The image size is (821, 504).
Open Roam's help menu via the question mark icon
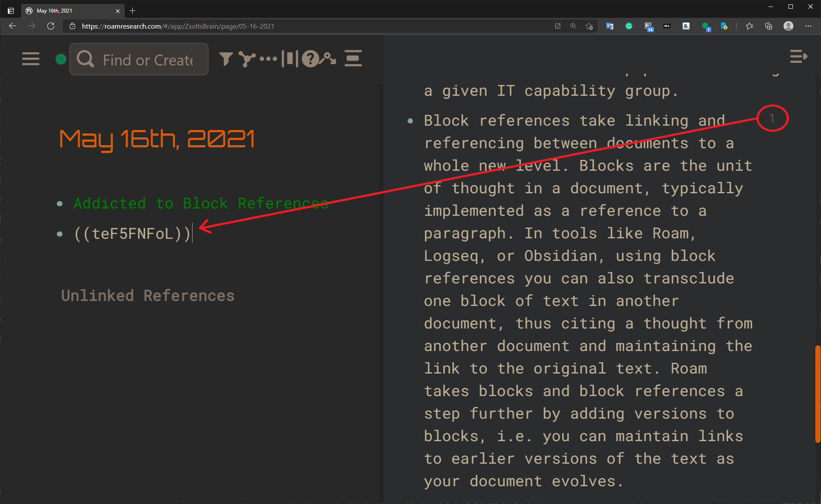click(x=310, y=59)
